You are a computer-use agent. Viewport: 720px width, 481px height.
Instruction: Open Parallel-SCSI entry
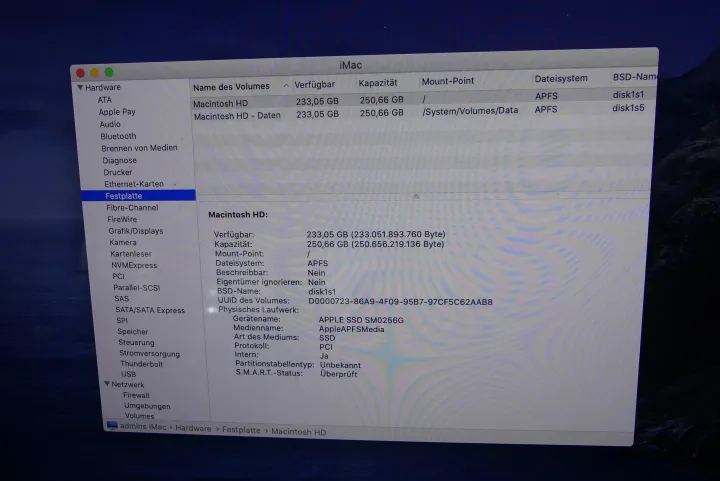[136, 288]
